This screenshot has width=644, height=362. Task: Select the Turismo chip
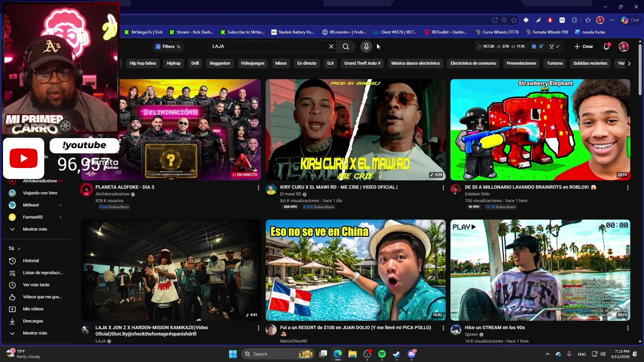(555, 63)
